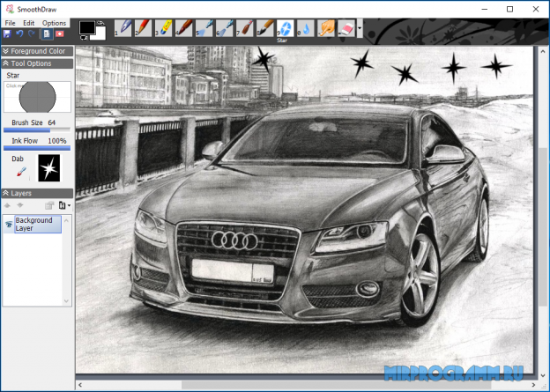Open the Options menu

tap(54, 23)
